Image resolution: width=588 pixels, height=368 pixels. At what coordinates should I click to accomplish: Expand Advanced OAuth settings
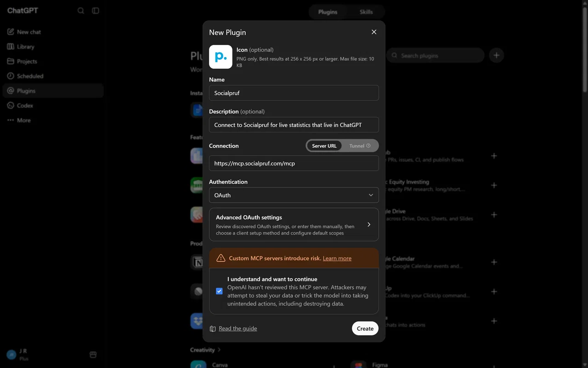294,224
